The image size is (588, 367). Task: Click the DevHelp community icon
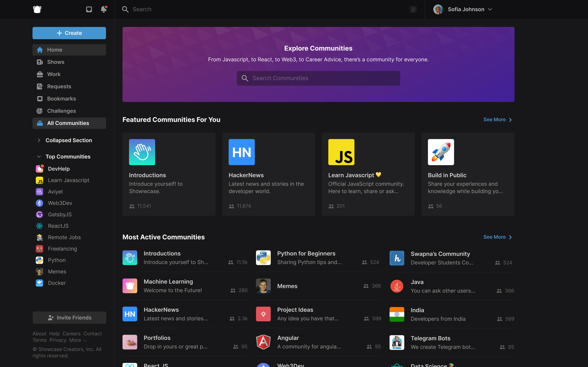39,169
